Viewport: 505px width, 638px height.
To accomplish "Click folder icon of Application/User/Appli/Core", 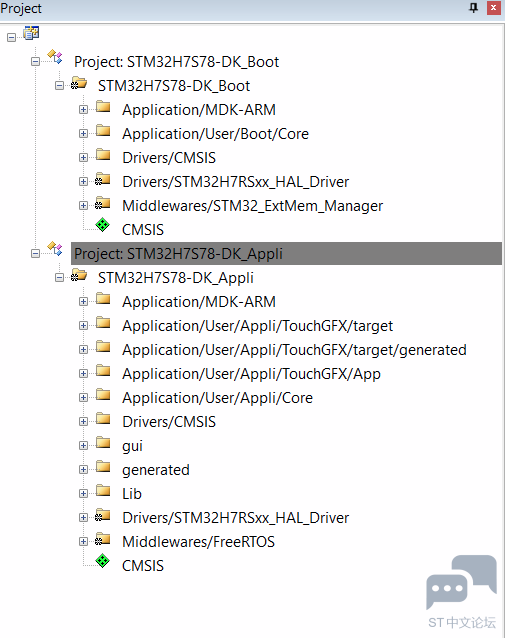I will point(103,394).
